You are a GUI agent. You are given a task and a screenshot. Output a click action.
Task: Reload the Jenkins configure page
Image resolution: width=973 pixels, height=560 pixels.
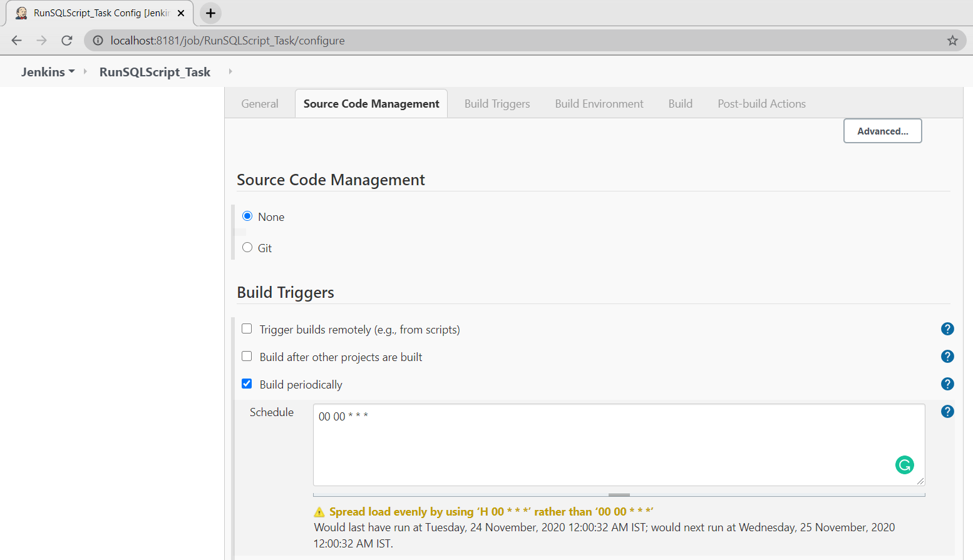click(x=67, y=41)
